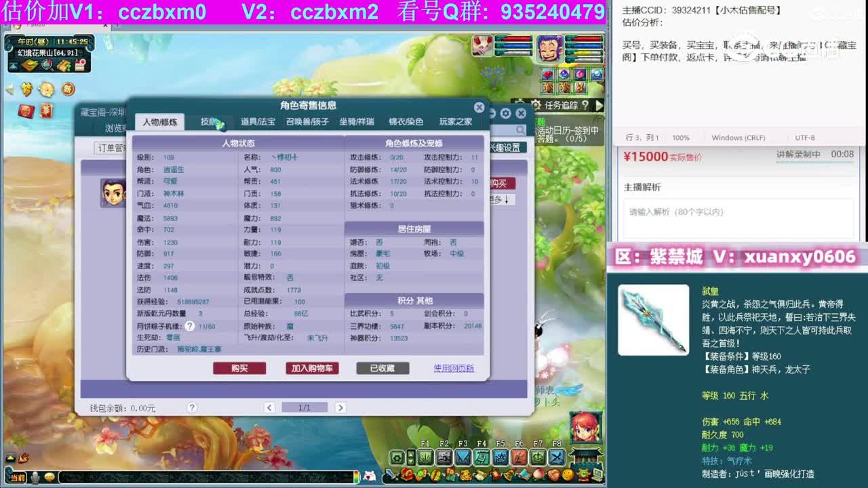Click the shortcut bar settings gear slot
This screenshot has height=488, width=868.
point(397,457)
